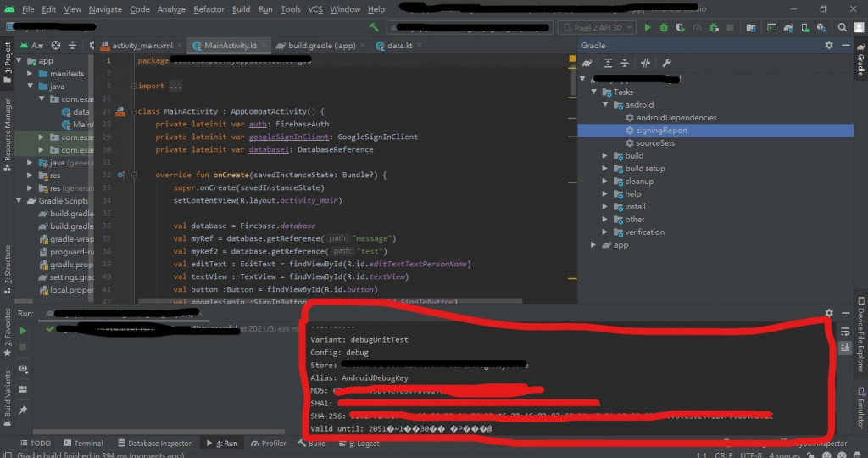Toggle the Structure side panel

7,269
